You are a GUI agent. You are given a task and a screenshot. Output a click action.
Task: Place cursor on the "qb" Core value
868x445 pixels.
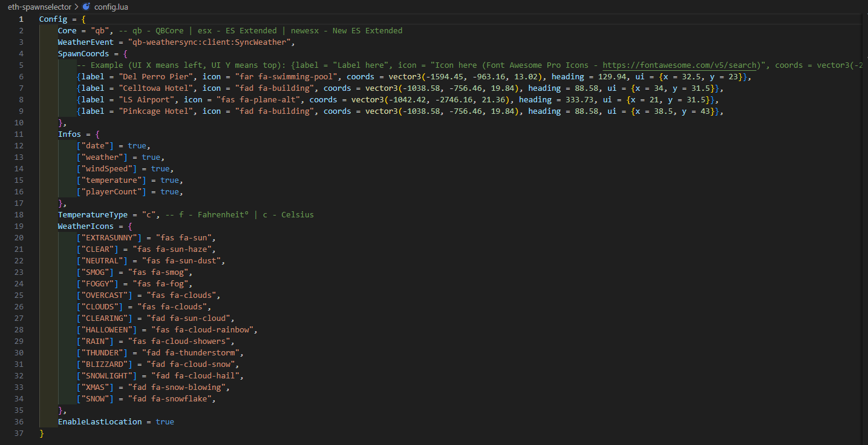tap(99, 31)
